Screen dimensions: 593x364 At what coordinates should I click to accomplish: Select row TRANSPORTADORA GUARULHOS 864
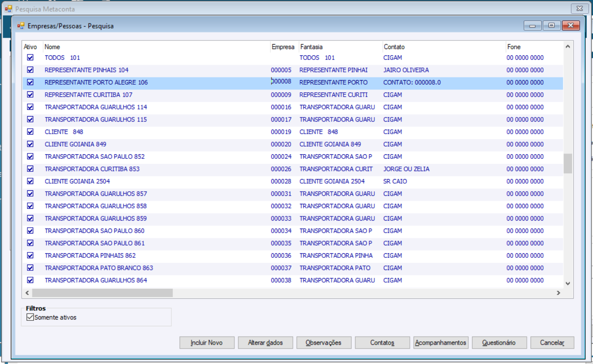coord(292,280)
